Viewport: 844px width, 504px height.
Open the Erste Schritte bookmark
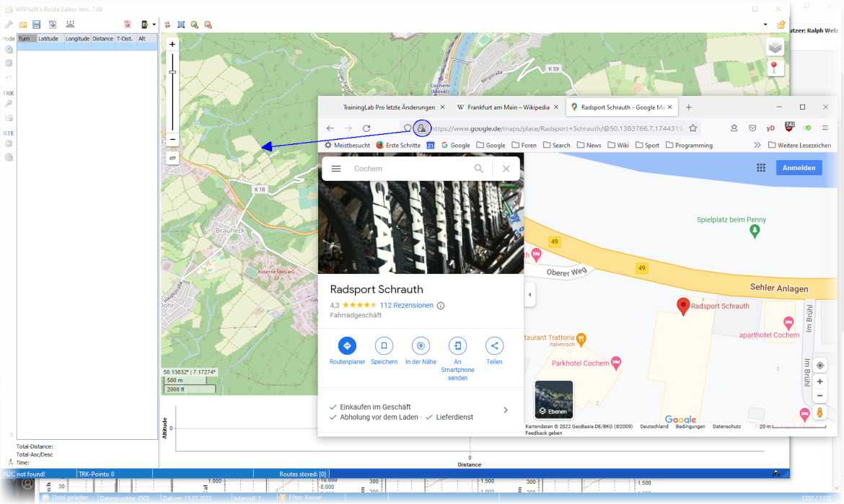[398, 145]
